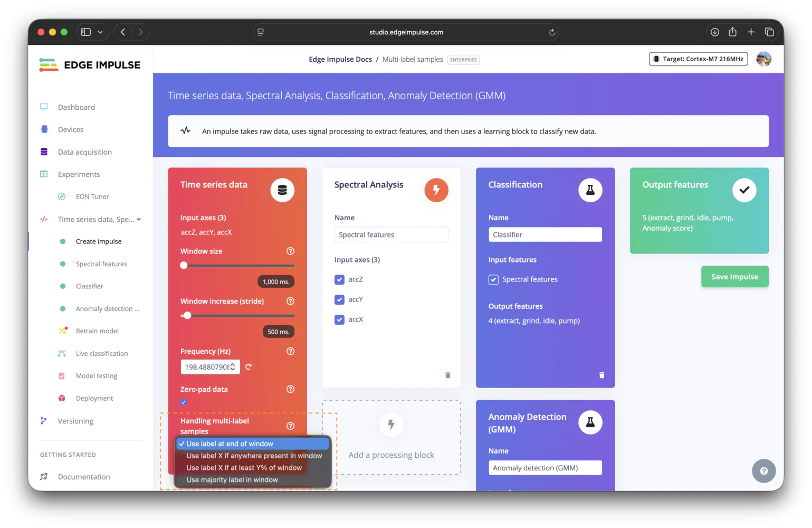Toggle the accZ input axis checkbox
The image size is (812, 528).
[x=339, y=279]
